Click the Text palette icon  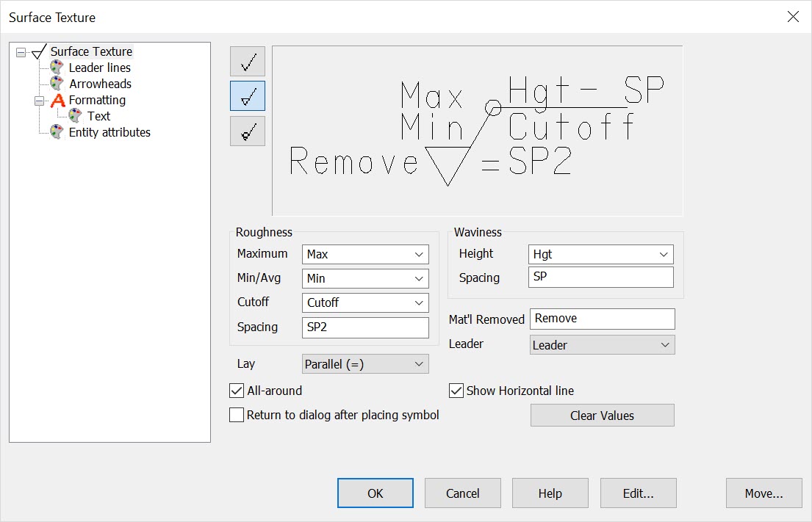pos(75,116)
